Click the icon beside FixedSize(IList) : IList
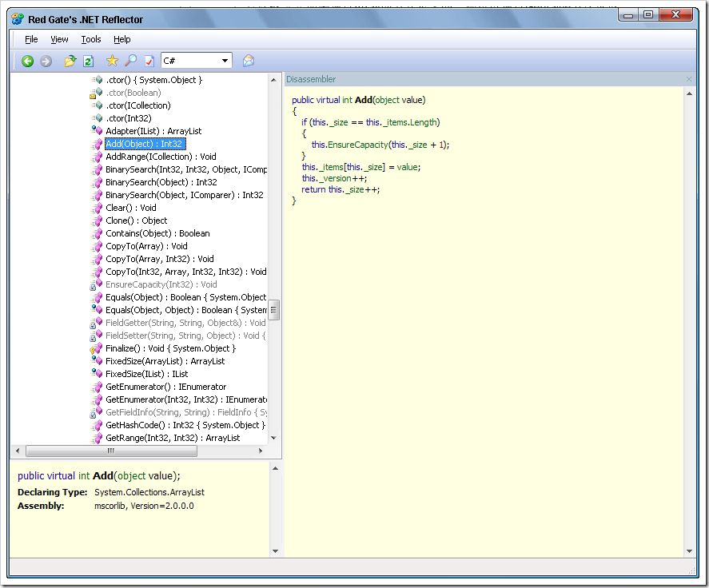The image size is (709, 588). [x=97, y=374]
